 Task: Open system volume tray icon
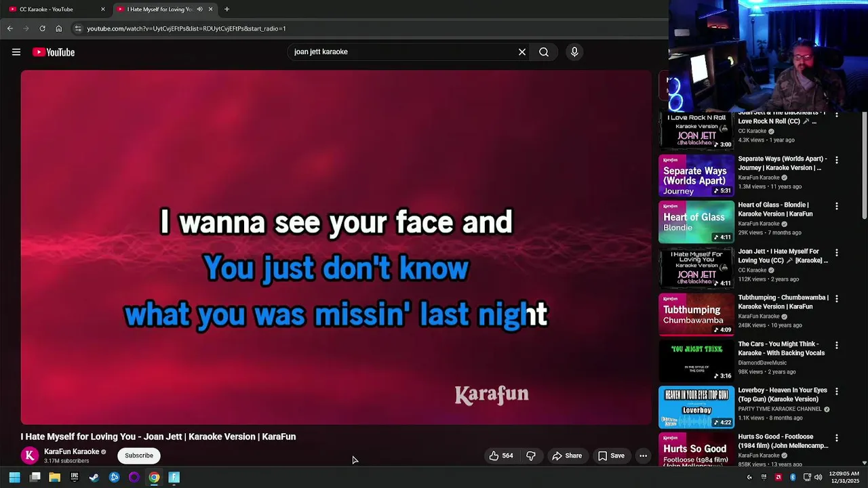pyautogui.click(x=818, y=477)
